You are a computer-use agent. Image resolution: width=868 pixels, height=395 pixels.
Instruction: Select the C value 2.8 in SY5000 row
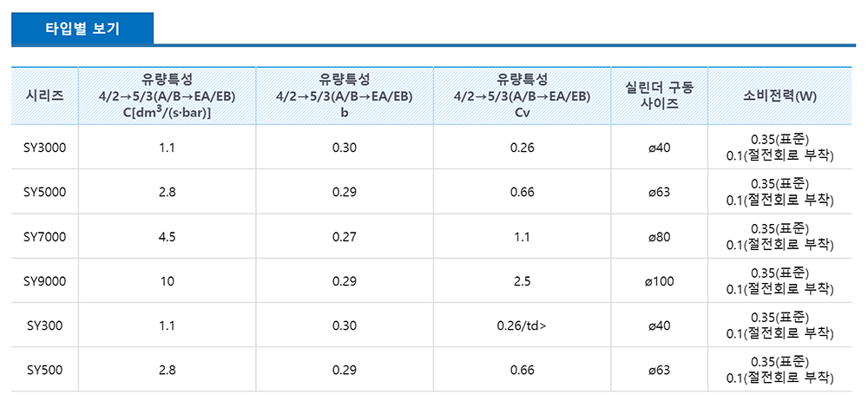168,192
